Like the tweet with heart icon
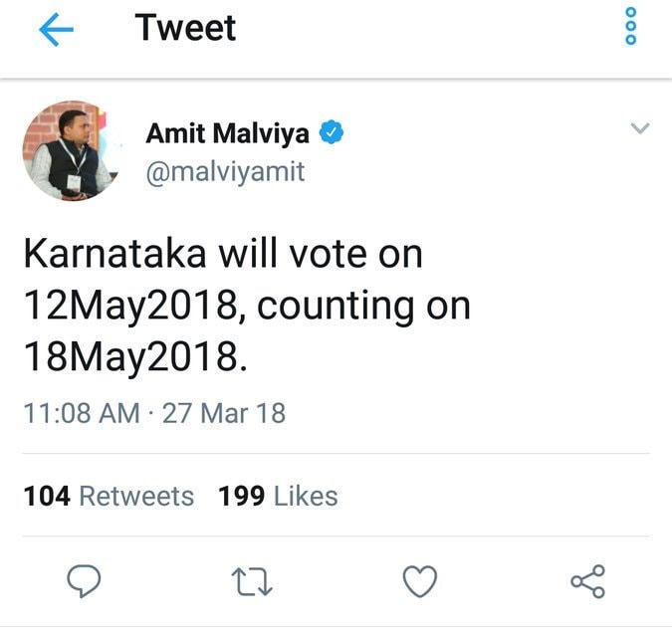Viewport: 672px width, 639px height. [420, 581]
